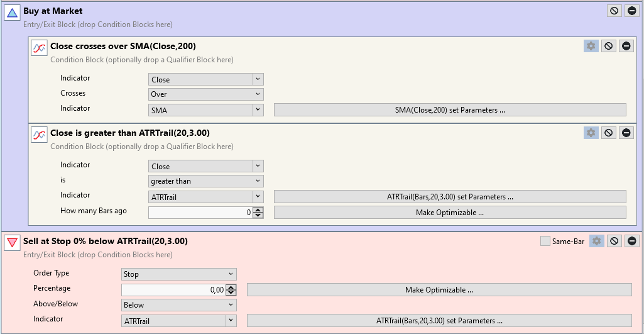Remove the Close is greater than ATRTrail condition
Screen dimensions: 644x334
point(626,133)
